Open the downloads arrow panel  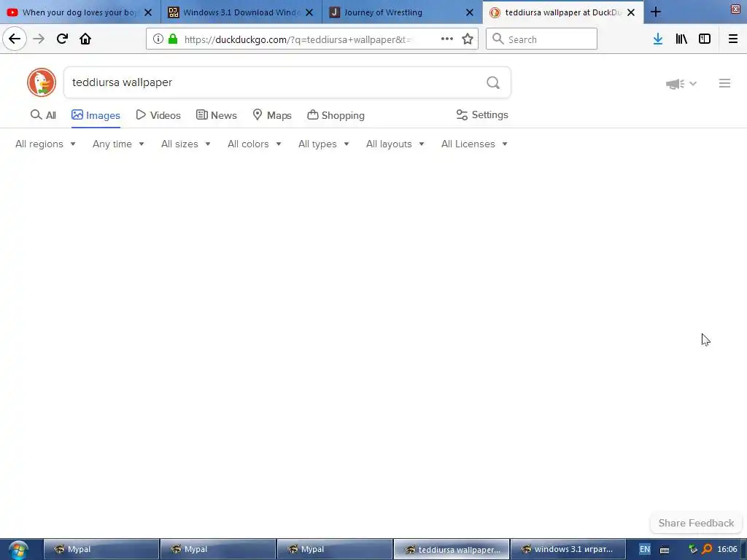(x=658, y=39)
